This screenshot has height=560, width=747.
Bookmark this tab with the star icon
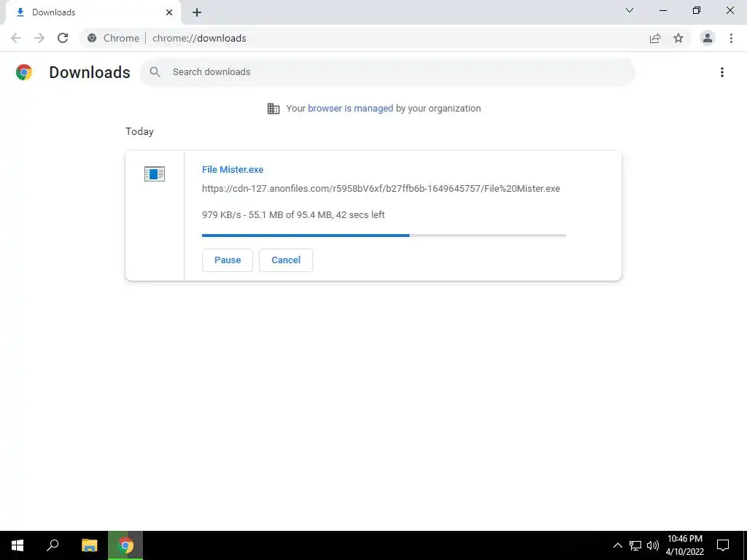pos(678,38)
